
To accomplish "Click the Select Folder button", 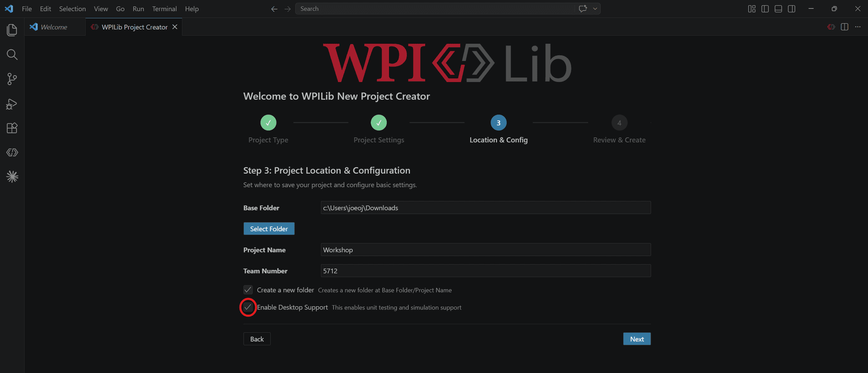I will pyautogui.click(x=269, y=229).
